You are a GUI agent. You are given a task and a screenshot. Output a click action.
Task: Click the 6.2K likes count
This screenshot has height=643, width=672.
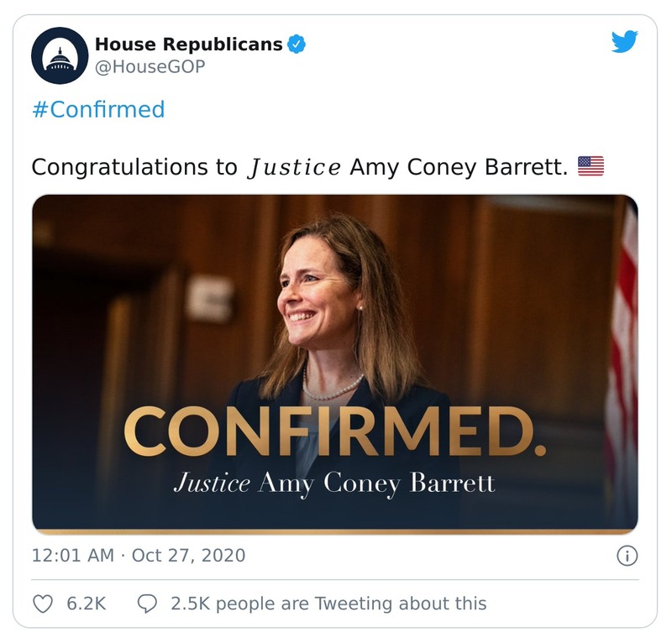point(86,603)
